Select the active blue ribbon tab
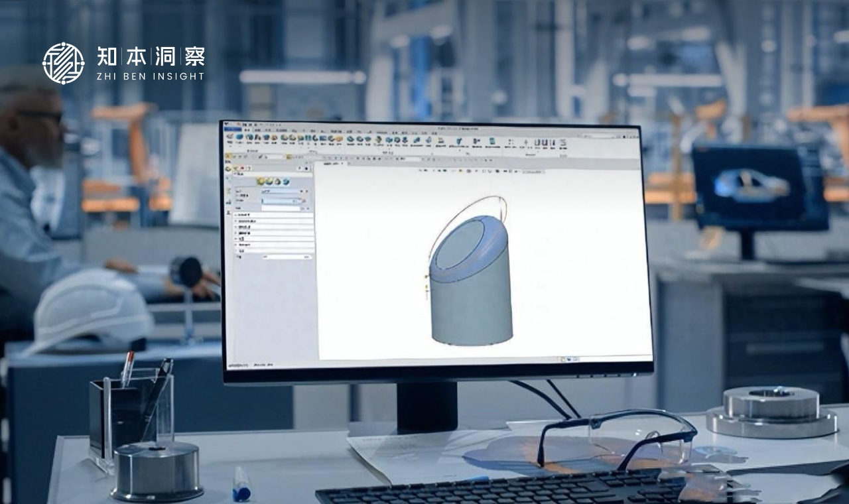 pyautogui.click(x=232, y=129)
